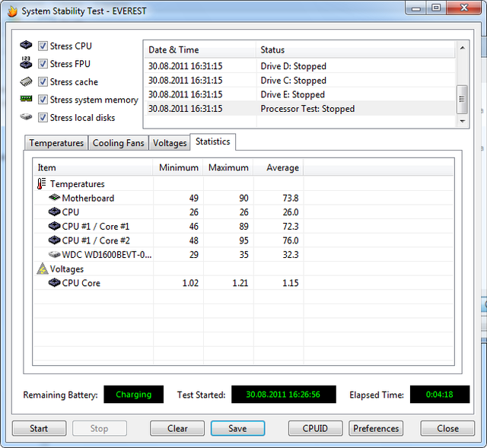The width and height of the screenshot is (487, 448).
Task: Click the EVEREST flame icon in title bar
Action: [x=11, y=11]
